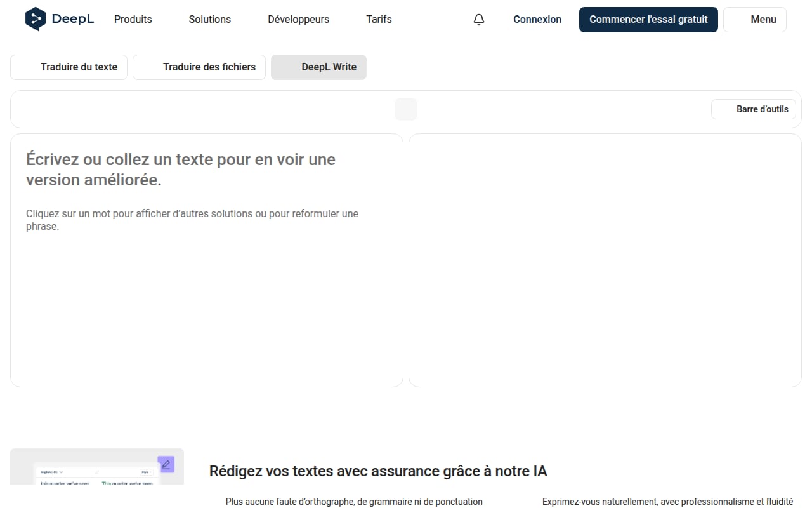Click the improved text output pane

(x=605, y=260)
